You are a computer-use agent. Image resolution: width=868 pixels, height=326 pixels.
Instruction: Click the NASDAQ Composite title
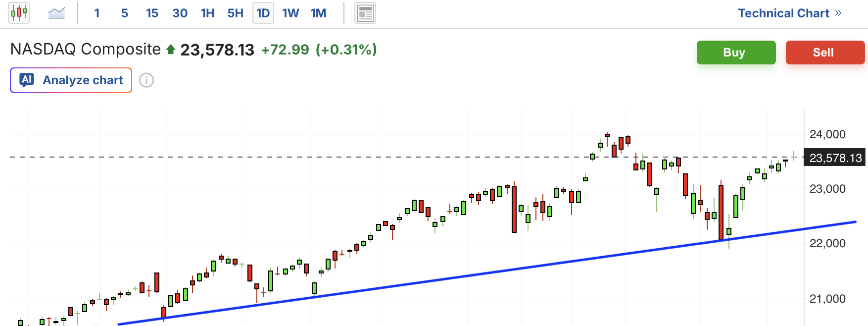[86, 49]
